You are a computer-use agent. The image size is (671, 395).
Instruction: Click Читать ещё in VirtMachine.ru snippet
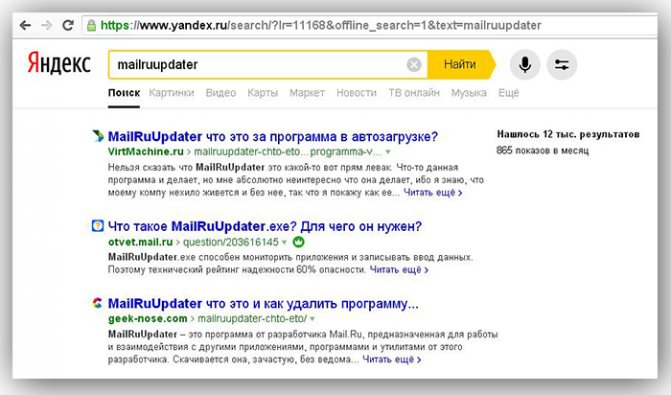pos(433,193)
